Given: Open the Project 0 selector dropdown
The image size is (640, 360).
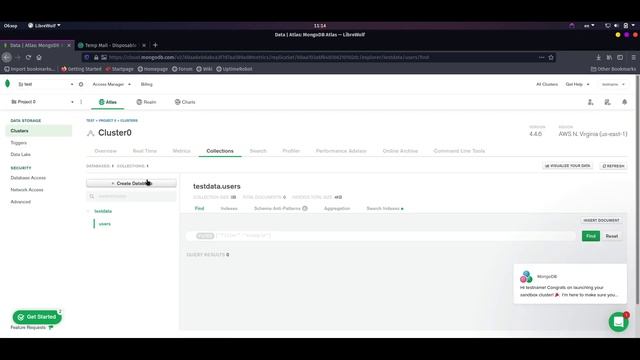Looking at the screenshot, I should (x=42, y=102).
